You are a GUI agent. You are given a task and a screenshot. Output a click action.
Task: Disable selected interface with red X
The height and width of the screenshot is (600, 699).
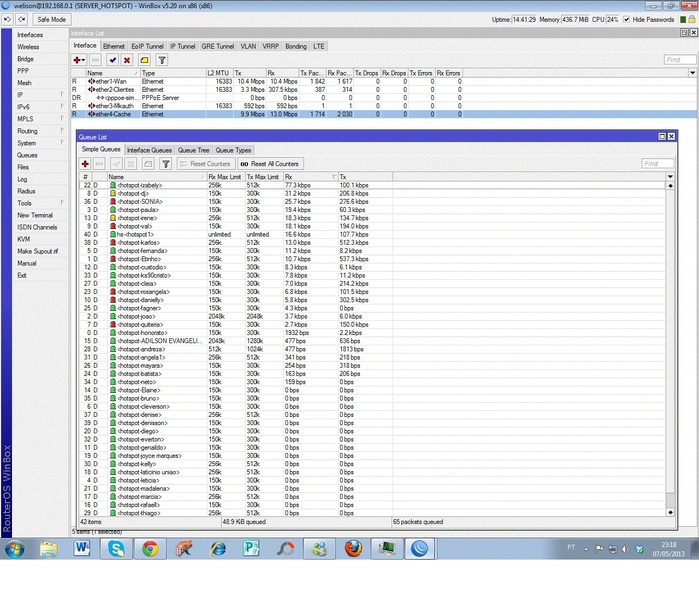[127, 60]
